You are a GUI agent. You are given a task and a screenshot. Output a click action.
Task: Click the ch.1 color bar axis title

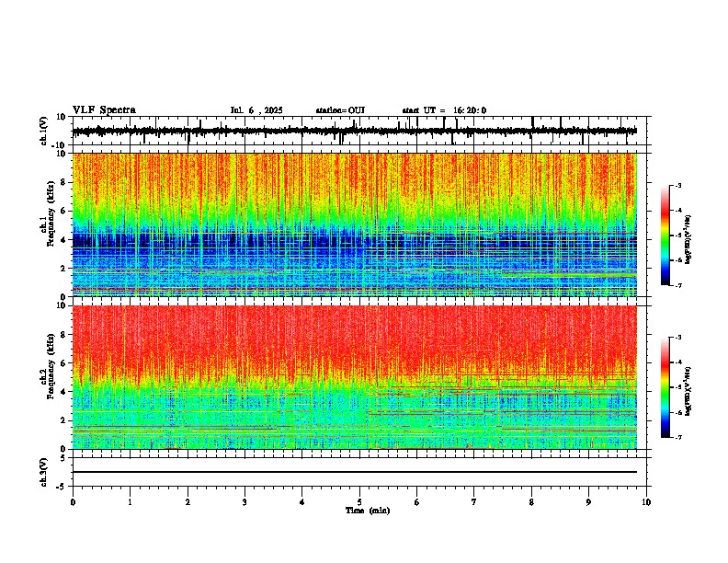(688, 240)
